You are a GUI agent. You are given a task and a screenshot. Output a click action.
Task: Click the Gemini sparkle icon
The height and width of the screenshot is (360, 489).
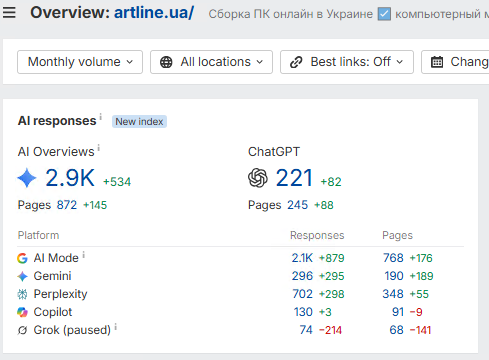click(22, 276)
